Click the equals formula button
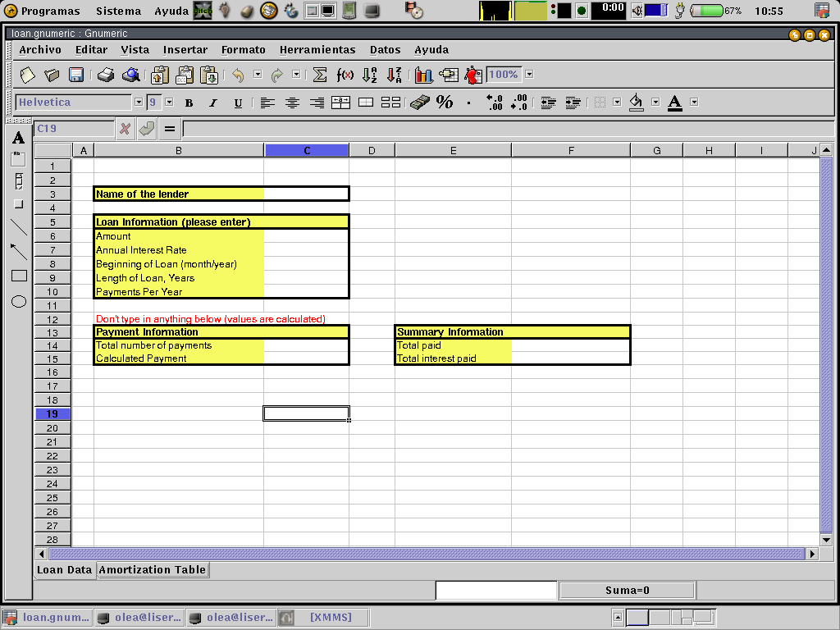Image resolution: width=840 pixels, height=630 pixels. click(170, 129)
